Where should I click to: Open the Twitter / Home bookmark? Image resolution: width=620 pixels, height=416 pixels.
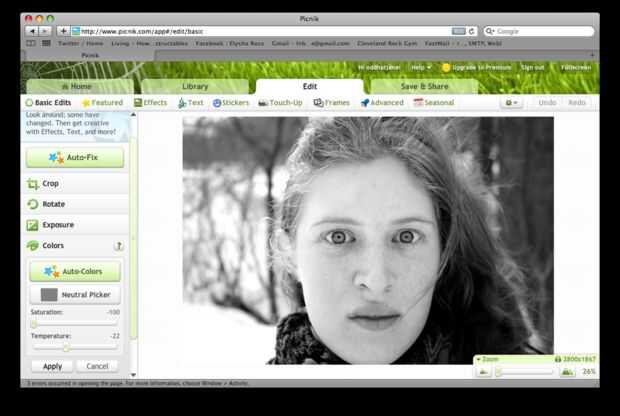81,43
